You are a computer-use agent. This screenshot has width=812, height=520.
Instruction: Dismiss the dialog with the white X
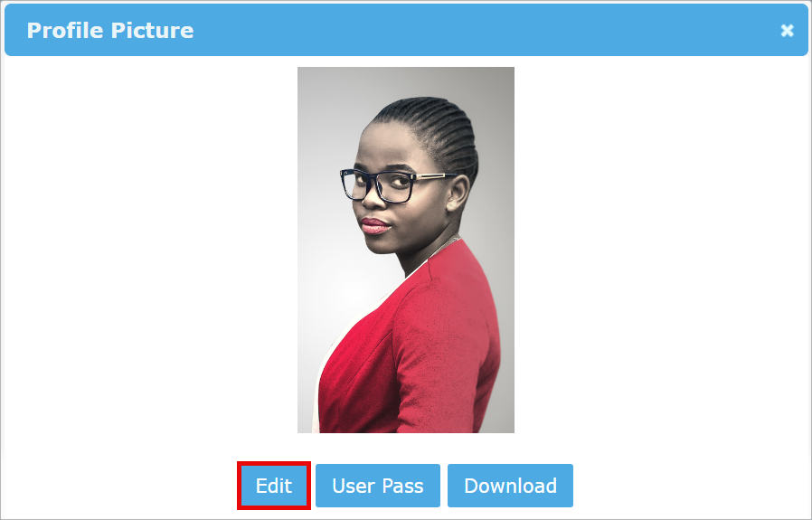coord(787,31)
